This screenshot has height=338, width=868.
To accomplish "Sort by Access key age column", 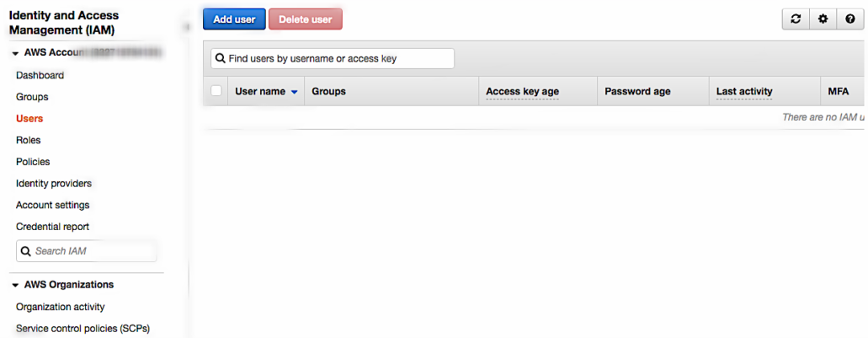I will click(522, 91).
